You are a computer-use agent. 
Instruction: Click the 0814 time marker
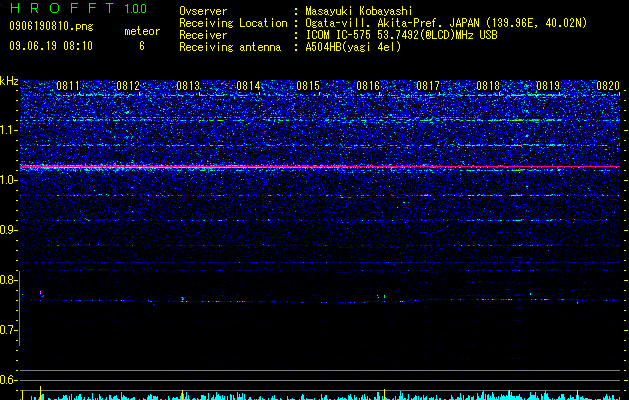(248, 86)
